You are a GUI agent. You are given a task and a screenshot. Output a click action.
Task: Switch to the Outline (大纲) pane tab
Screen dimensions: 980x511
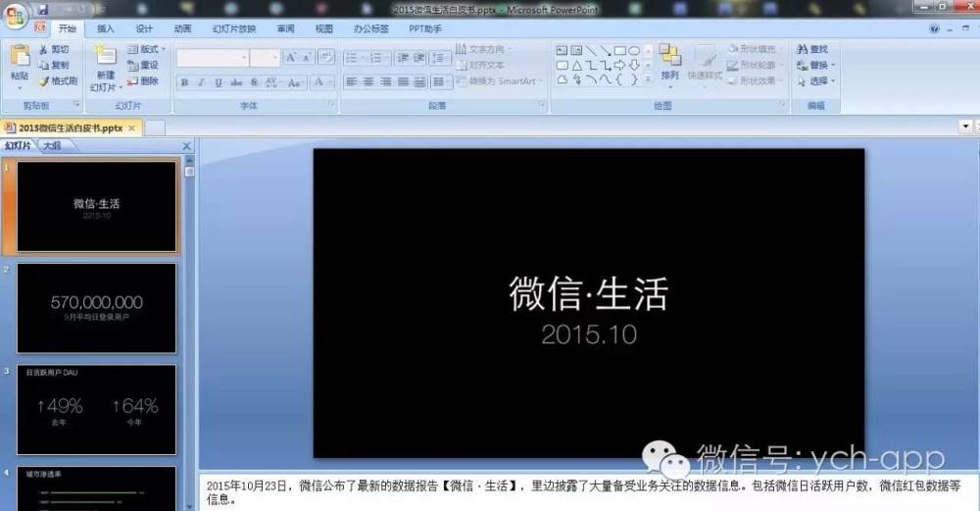pos(53,146)
